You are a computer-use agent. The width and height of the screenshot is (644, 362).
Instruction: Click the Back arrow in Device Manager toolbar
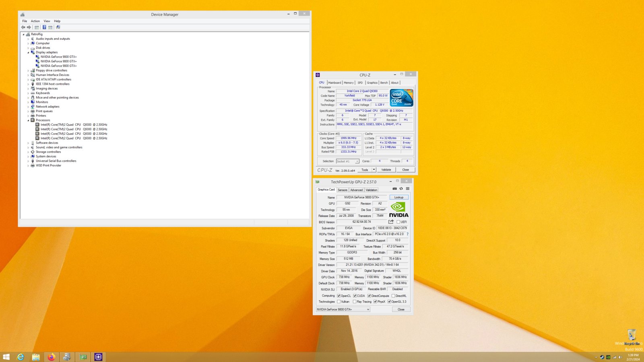pyautogui.click(x=23, y=27)
